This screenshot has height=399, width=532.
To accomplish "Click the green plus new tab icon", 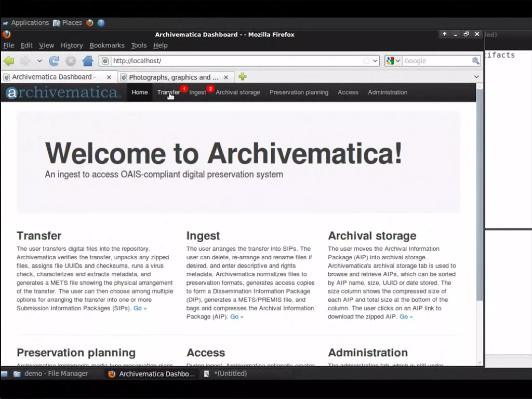I will coord(242,77).
